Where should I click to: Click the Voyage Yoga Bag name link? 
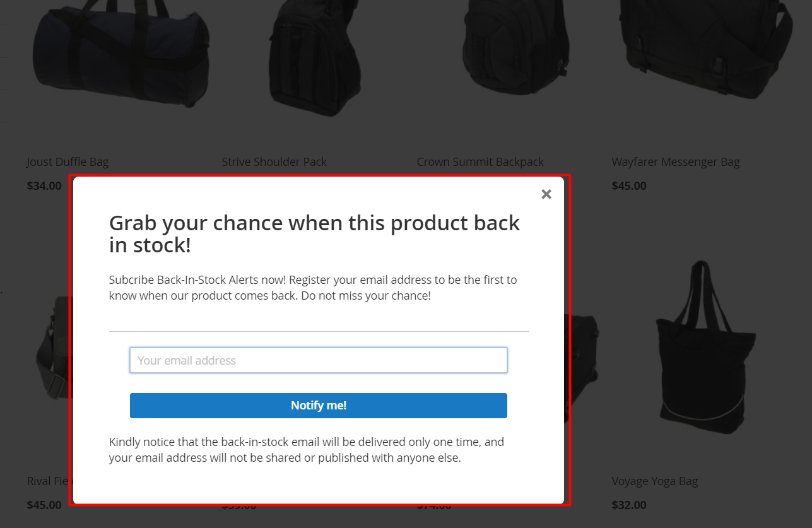pos(654,481)
